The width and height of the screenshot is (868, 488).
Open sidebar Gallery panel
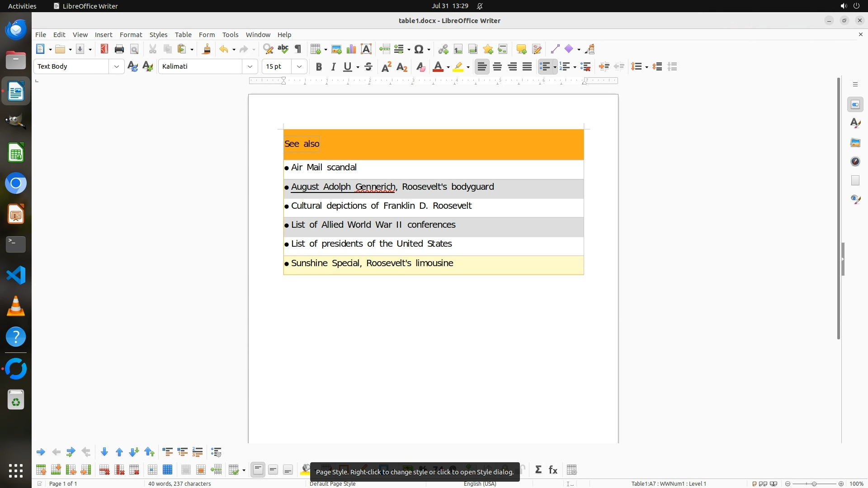point(855,143)
